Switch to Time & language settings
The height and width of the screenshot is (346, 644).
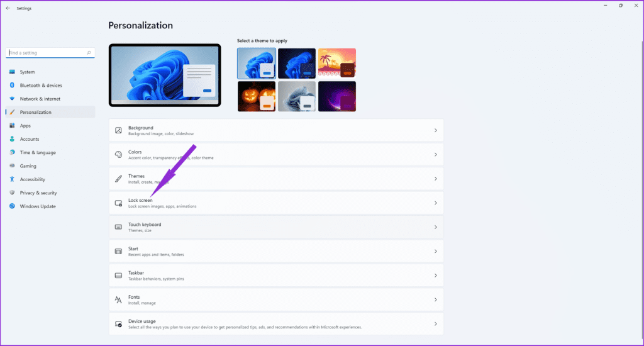[37, 152]
